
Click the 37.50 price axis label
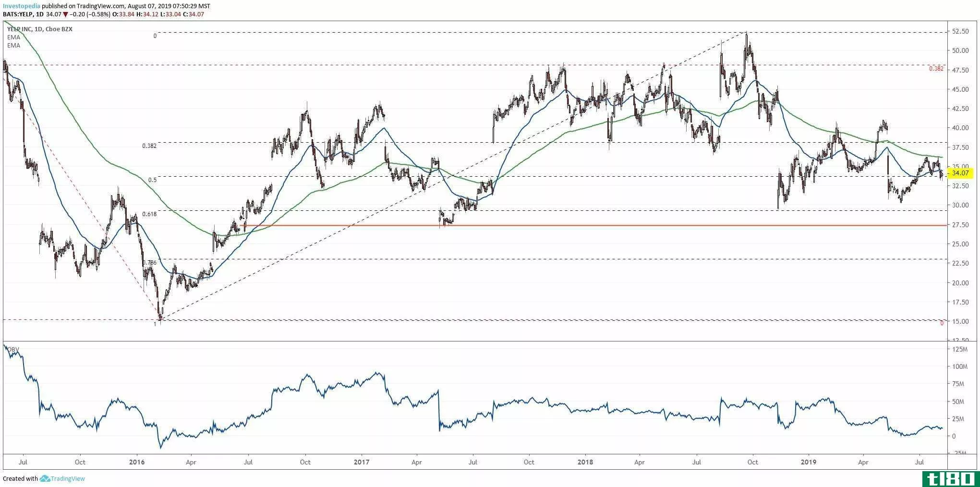click(x=960, y=147)
